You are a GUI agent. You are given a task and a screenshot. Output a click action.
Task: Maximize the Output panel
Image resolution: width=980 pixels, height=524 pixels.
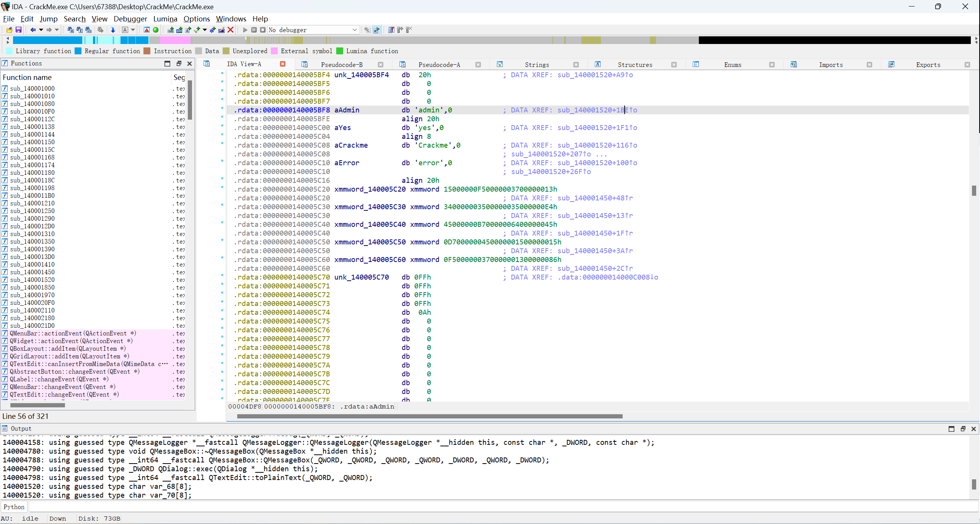(951, 429)
